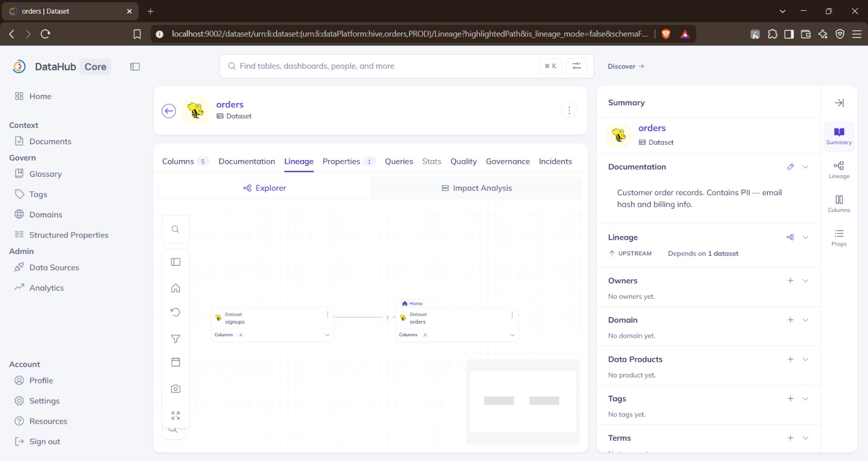Bookmark this page in the browser
Screen dimensions: 868x461
(x=137, y=34)
